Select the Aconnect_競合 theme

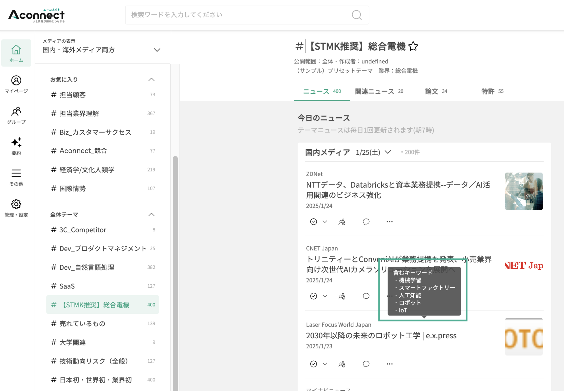coord(103,151)
